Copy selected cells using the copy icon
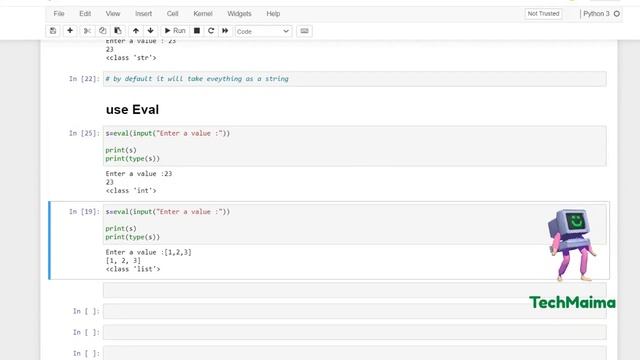The width and height of the screenshot is (640, 360). pyautogui.click(x=102, y=31)
